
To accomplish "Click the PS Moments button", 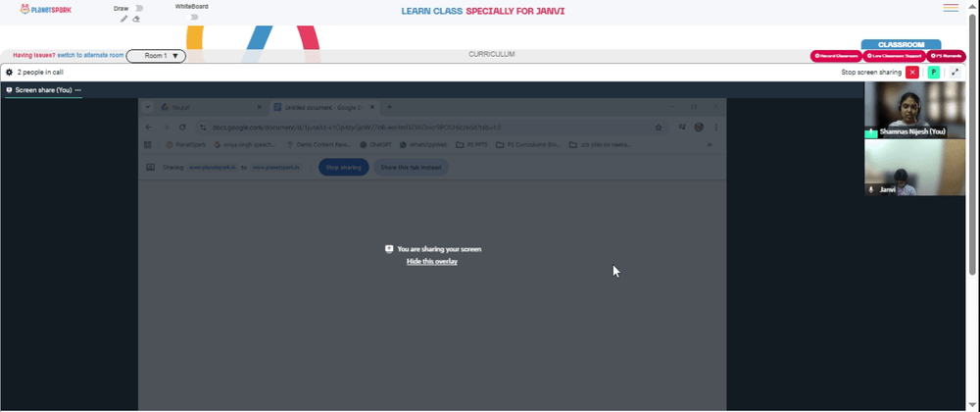I will [946, 56].
